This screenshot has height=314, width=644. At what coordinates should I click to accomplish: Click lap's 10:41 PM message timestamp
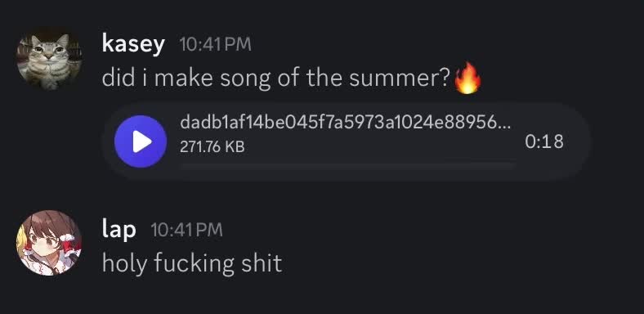pos(186,230)
